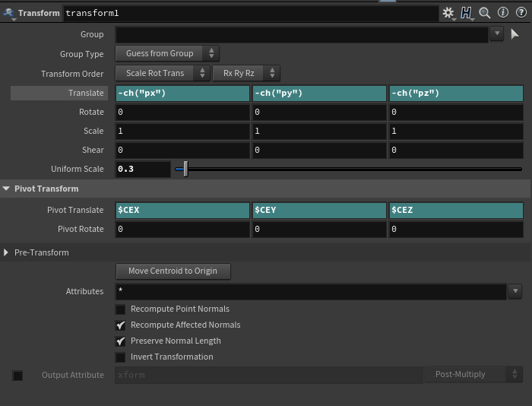Enable Invert Transformation checkbox
This screenshot has width=532, height=406.
(120, 357)
